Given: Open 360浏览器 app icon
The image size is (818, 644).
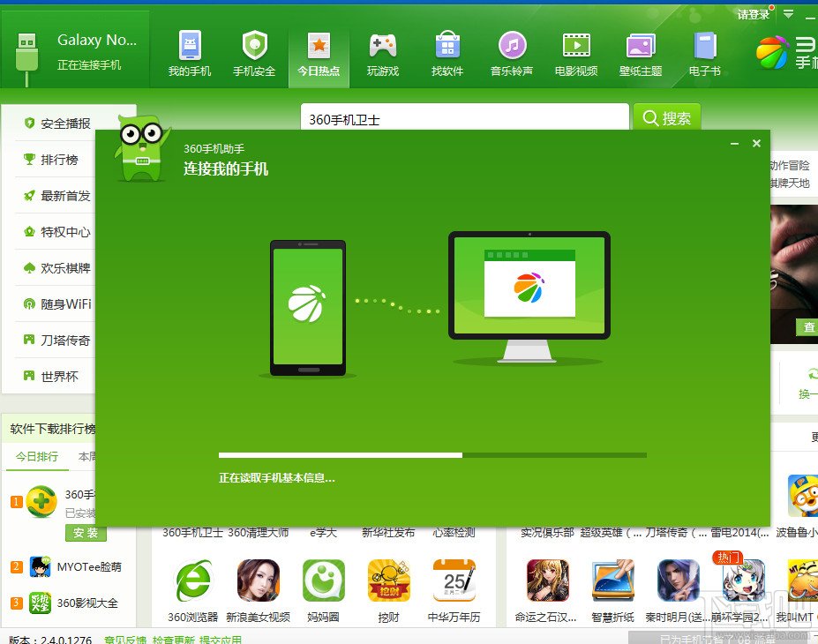Looking at the screenshot, I should click(x=193, y=580).
